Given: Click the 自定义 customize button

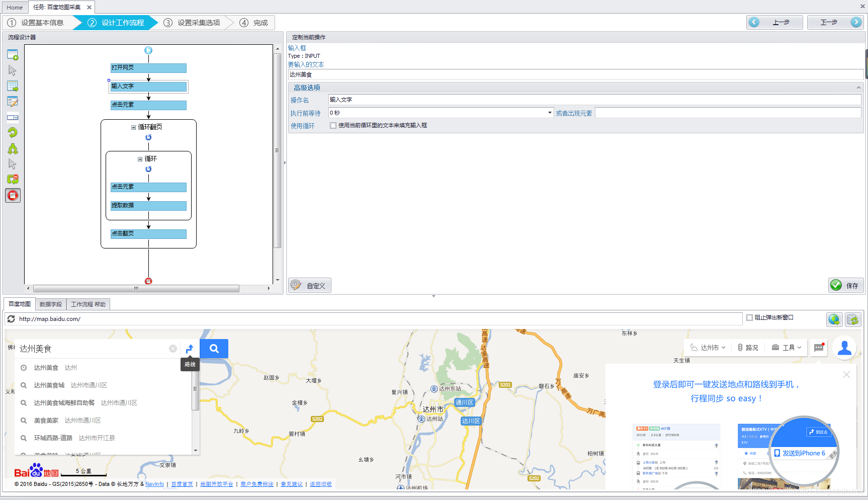Looking at the screenshot, I should [309, 285].
